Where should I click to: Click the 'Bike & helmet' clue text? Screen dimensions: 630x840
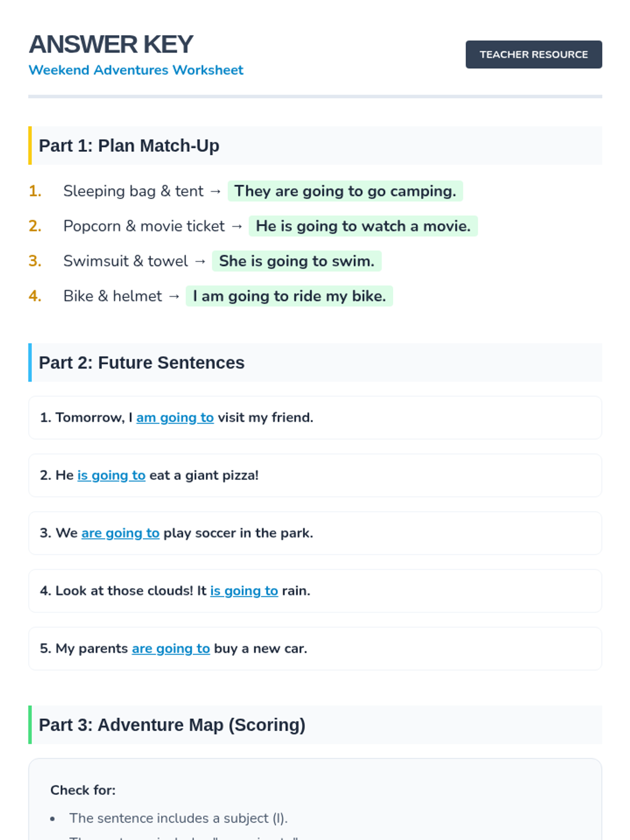(x=112, y=296)
